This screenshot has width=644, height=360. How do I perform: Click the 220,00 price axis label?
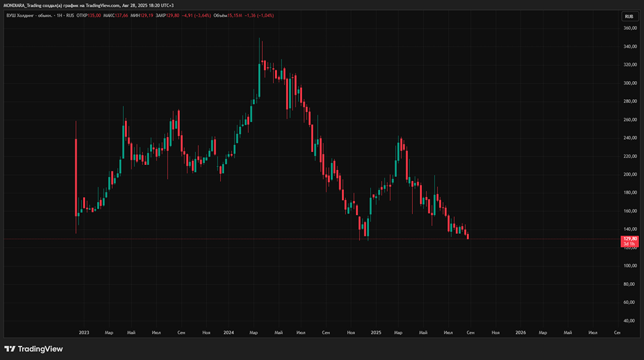(x=630, y=156)
